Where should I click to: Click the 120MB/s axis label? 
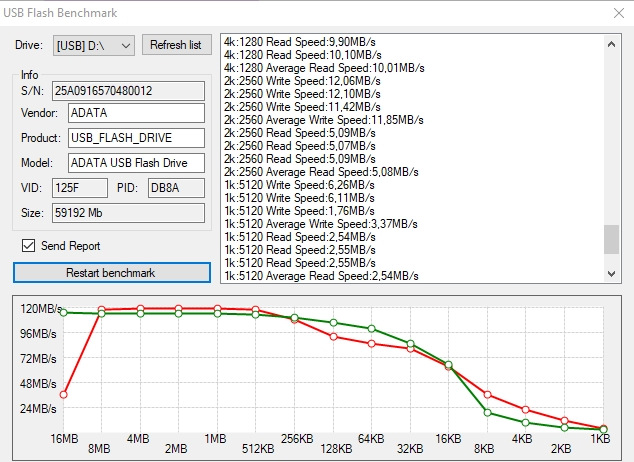(41, 309)
